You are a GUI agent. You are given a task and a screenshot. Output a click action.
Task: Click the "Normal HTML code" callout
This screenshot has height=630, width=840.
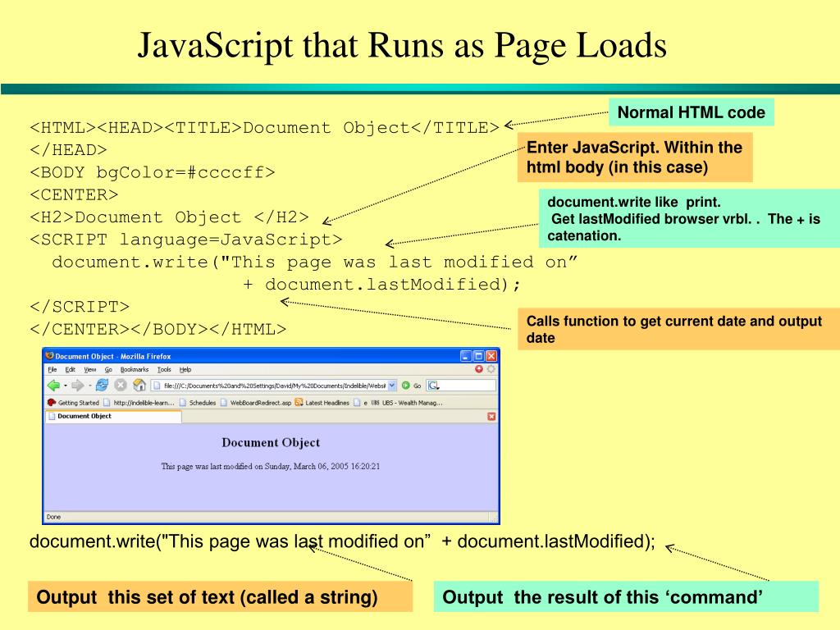(x=691, y=112)
